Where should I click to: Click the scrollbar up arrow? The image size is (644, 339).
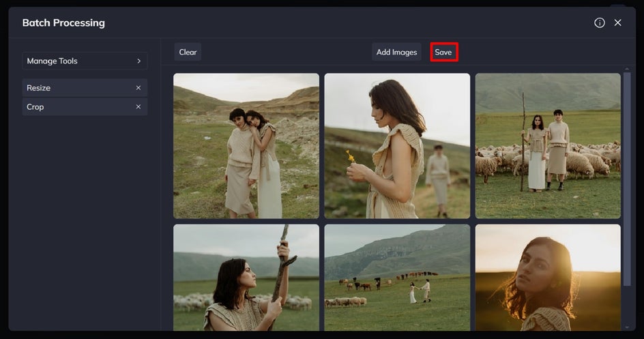627,70
